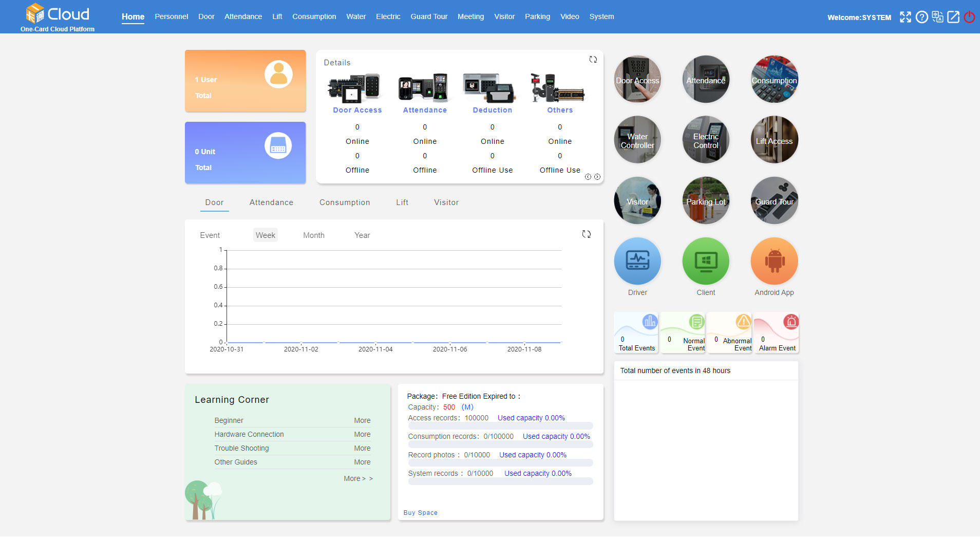Refresh the Details device panel
This screenshot has width=980, height=538.
pos(593,60)
